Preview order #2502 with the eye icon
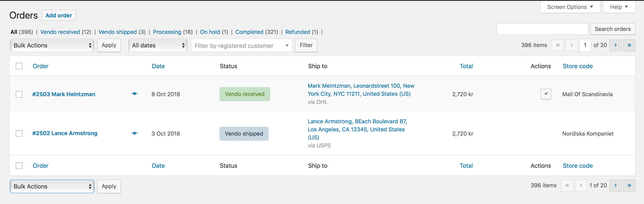 point(135,133)
